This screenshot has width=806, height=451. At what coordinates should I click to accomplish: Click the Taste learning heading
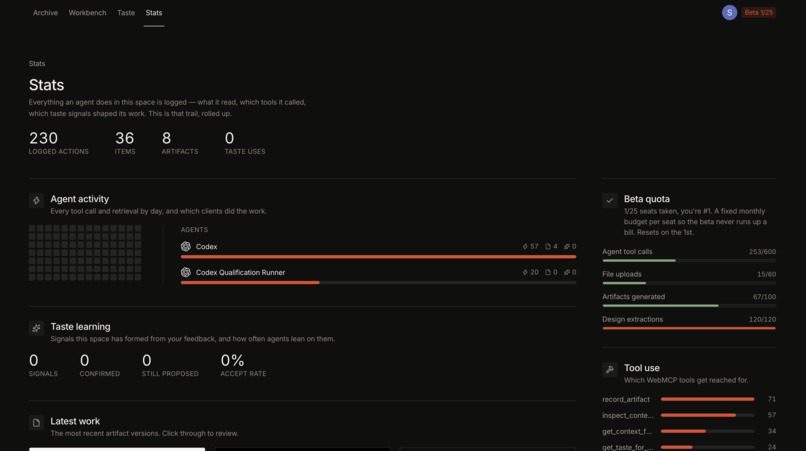[80, 327]
